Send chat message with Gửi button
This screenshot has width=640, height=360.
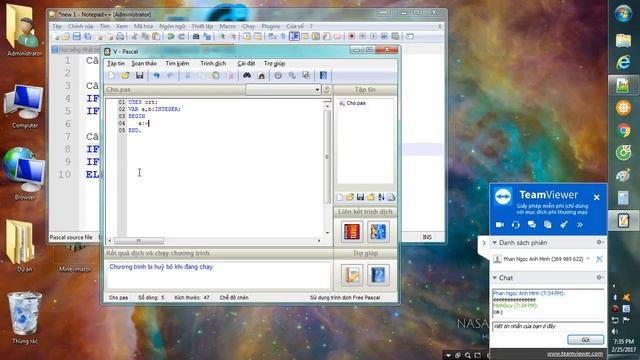pyautogui.click(x=585, y=340)
